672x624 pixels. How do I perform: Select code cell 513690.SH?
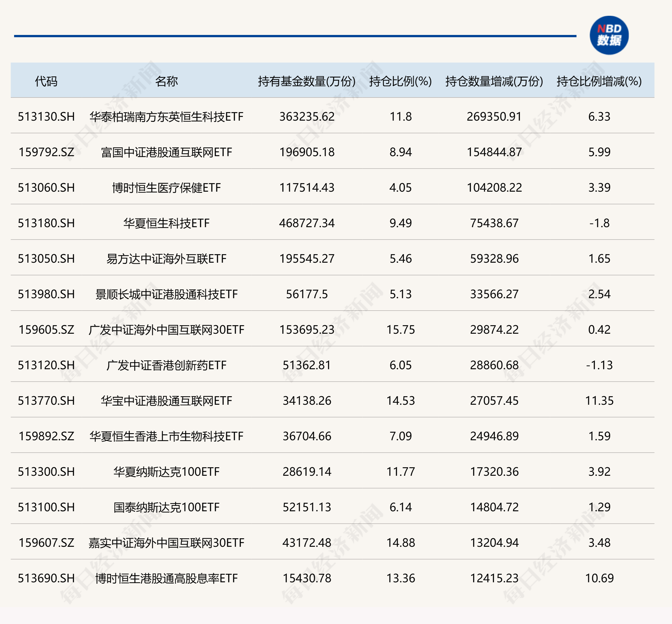click(x=46, y=578)
